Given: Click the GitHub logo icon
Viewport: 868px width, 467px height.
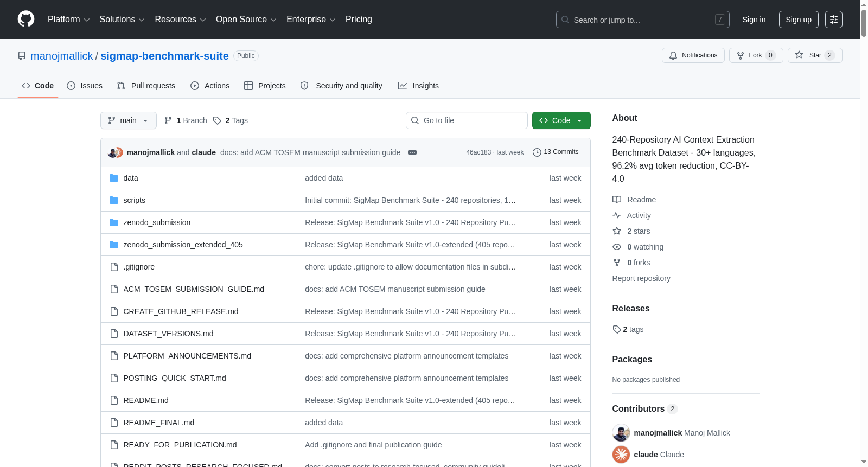Looking at the screenshot, I should [26, 19].
